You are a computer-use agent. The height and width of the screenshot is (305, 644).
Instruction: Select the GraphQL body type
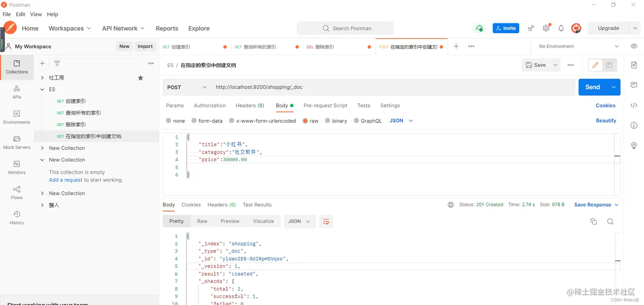point(356,121)
